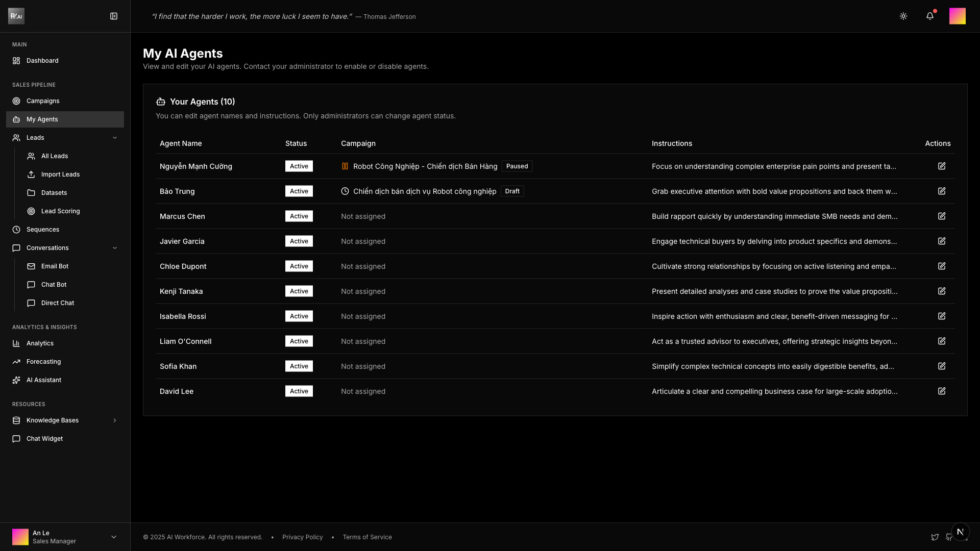Open the notifications bell
Viewport: 980px width, 551px height.
pyautogui.click(x=929, y=16)
